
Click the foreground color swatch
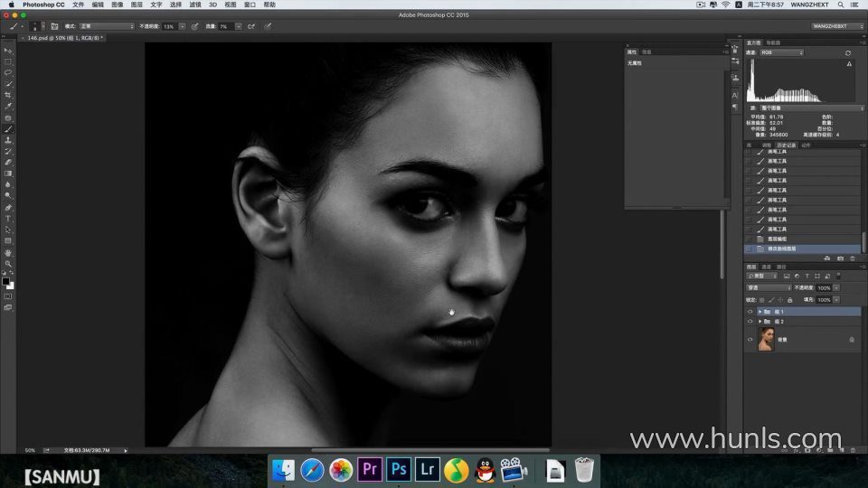click(x=6, y=281)
